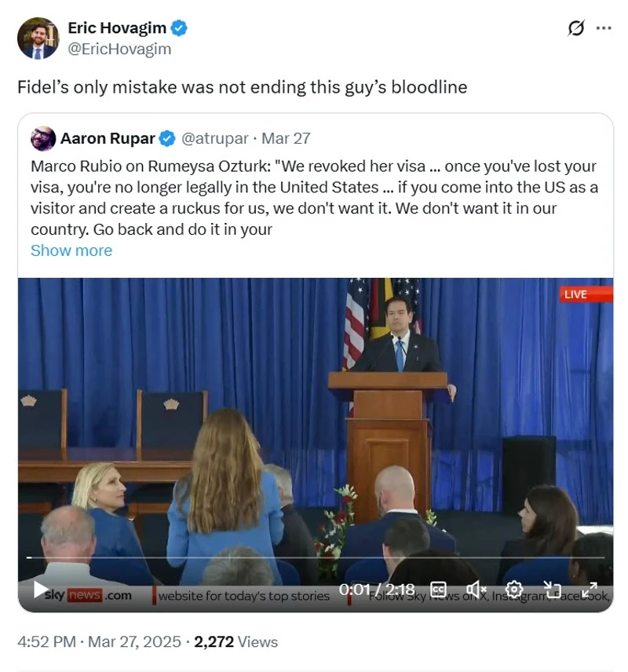The height and width of the screenshot is (672, 628).
Task: Play the embedded Sky News video
Action: [x=41, y=590]
